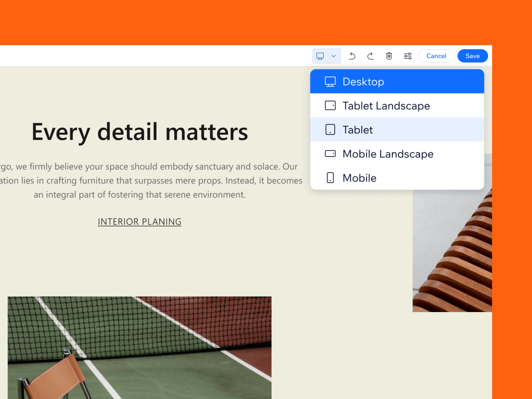
Task: Click the Undo arrow icon
Action: [x=352, y=56]
